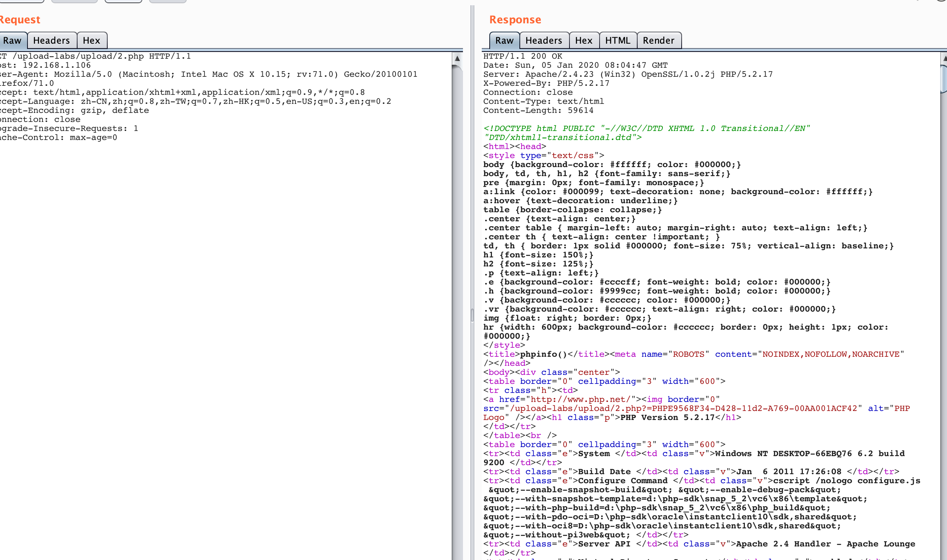
Task: Open the Response HTML tab
Action: [618, 40]
